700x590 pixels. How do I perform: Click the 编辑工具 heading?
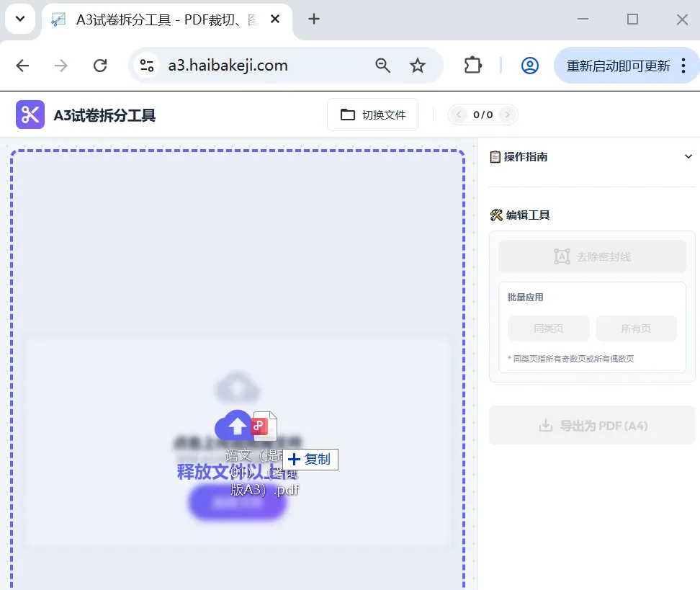click(528, 215)
